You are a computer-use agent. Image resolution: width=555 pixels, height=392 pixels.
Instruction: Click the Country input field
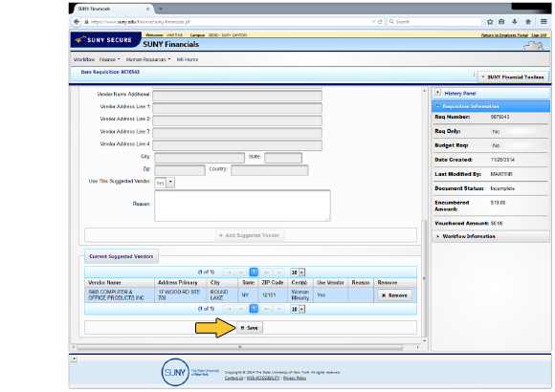click(x=269, y=170)
